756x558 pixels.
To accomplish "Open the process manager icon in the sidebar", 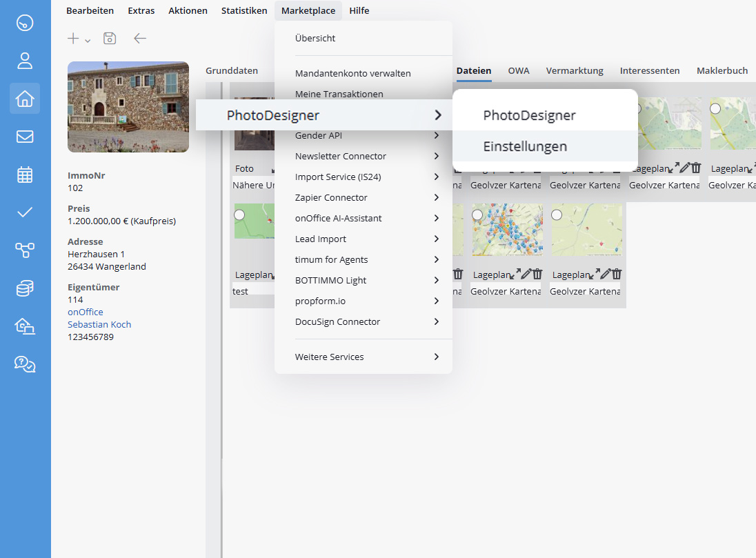I will point(25,250).
